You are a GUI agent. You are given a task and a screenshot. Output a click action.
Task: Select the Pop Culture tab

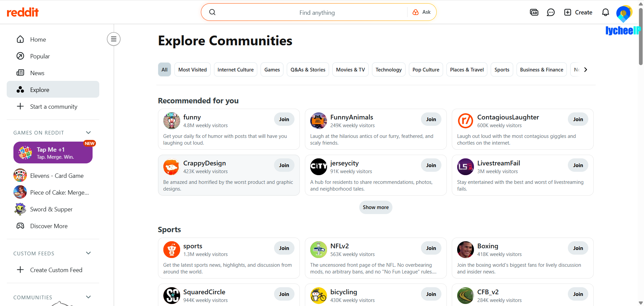coord(426,69)
